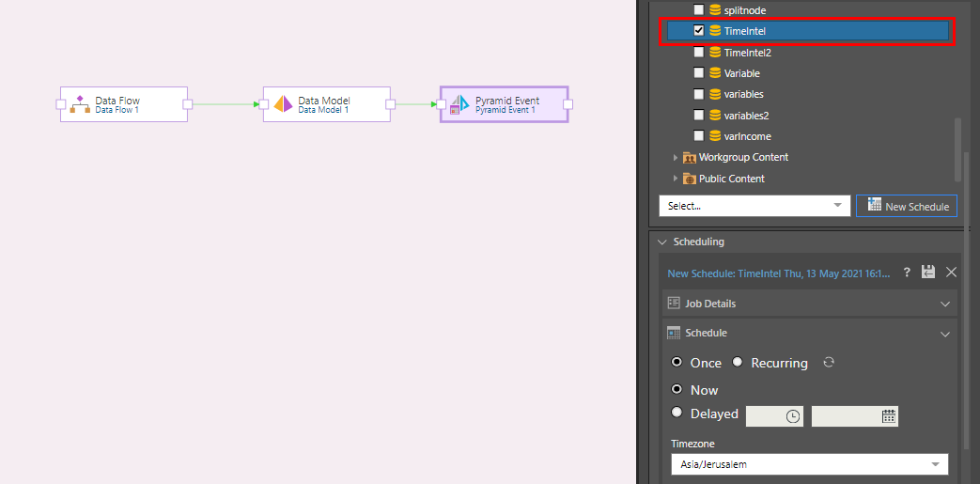Check the Variable checkbox
Screen dimensions: 980x484
(699, 73)
